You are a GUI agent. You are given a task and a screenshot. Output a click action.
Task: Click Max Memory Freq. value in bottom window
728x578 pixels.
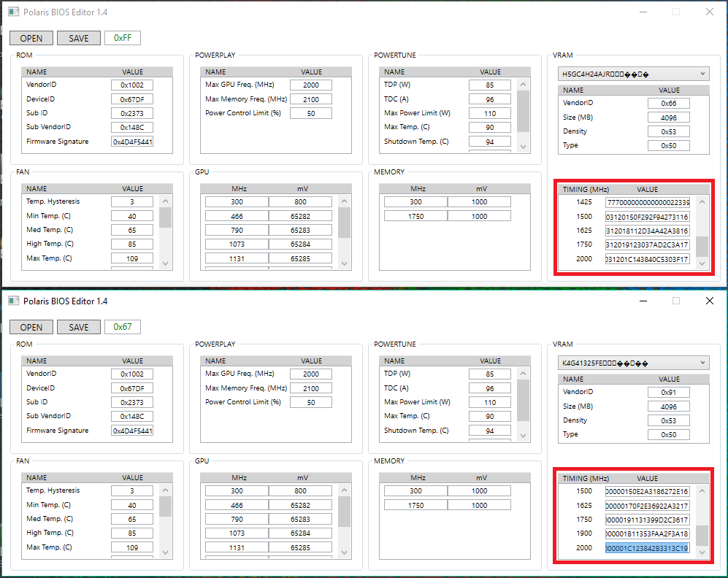point(310,388)
